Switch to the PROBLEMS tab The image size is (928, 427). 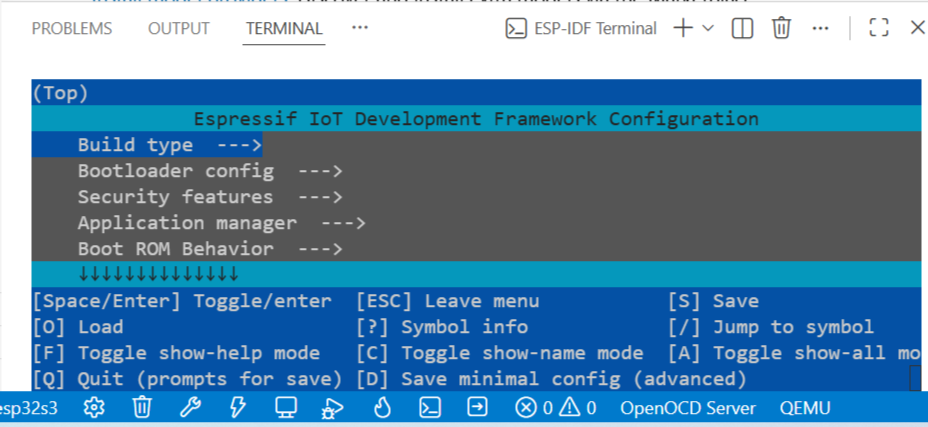point(72,28)
